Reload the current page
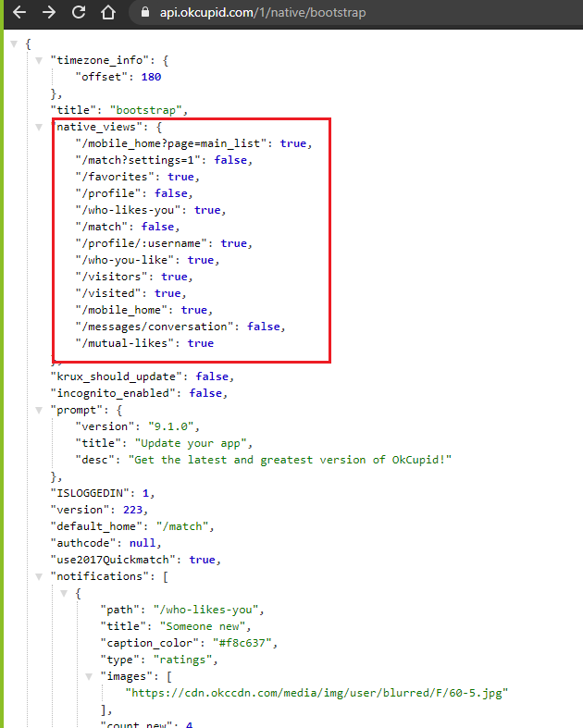Image resolution: width=583 pixels, height=728 pixels. click(x=79, y=13)
